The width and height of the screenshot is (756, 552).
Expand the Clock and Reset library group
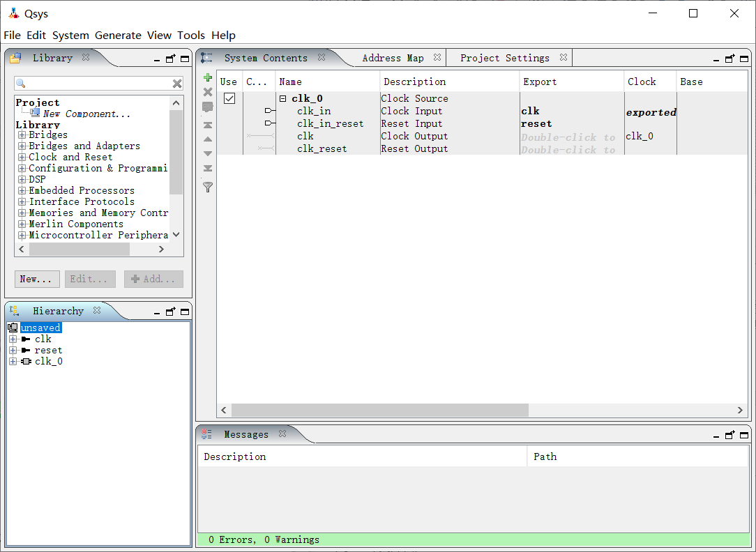22,158
